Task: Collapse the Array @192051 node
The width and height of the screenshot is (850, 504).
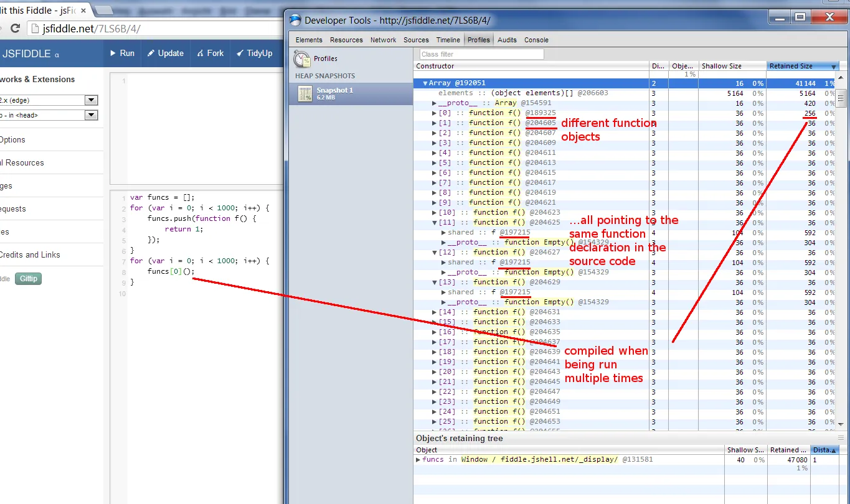Action: click(425, 83)
